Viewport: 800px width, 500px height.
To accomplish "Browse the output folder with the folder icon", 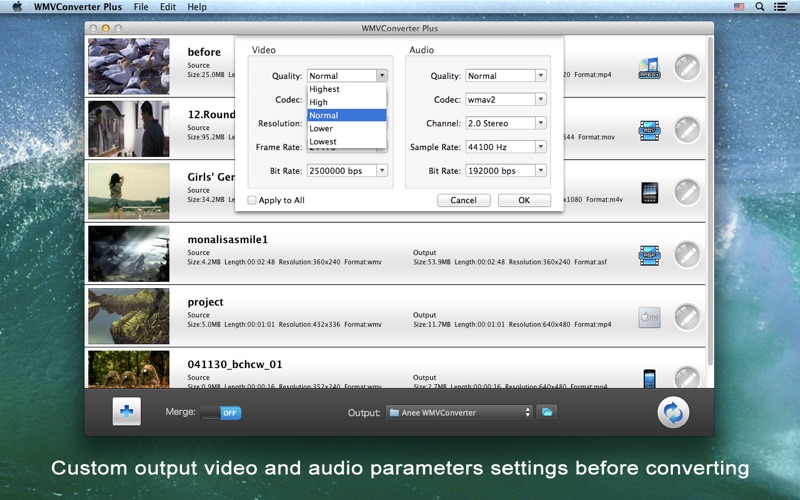I will tap(547, 412).
